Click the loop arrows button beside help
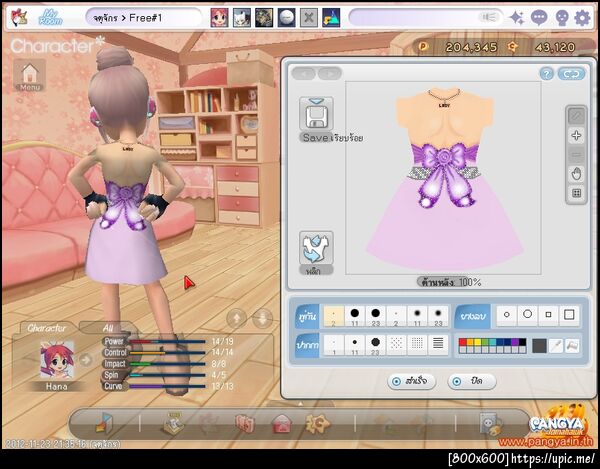This screenshot has height=469, width=600. [571, 74]
